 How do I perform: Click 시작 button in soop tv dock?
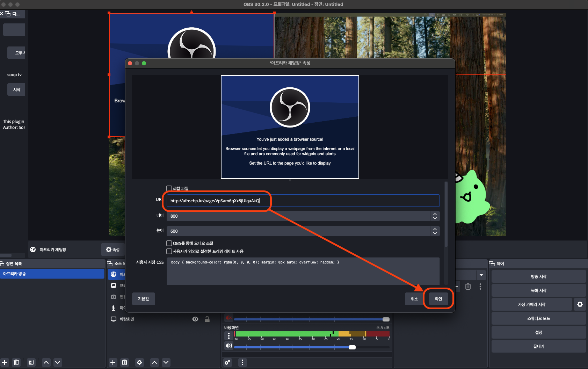16,89
